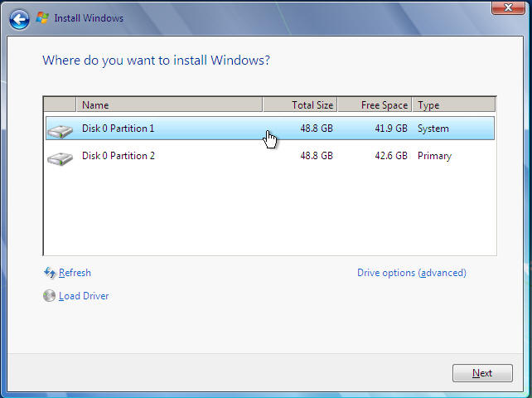The width and height of the screenshot is (532, 398).
Task: Click the drive icon for Disk 0 Partition 1
Action: pyautogui.click(x=60, y=130)
